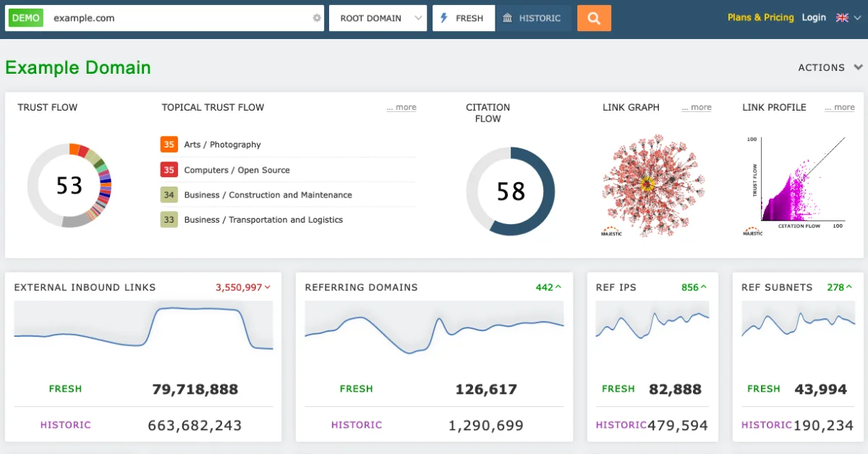Open the ROOT DOMAIN dropdown
This screenshot has height=454, width=868.
(x=377, y=17)
